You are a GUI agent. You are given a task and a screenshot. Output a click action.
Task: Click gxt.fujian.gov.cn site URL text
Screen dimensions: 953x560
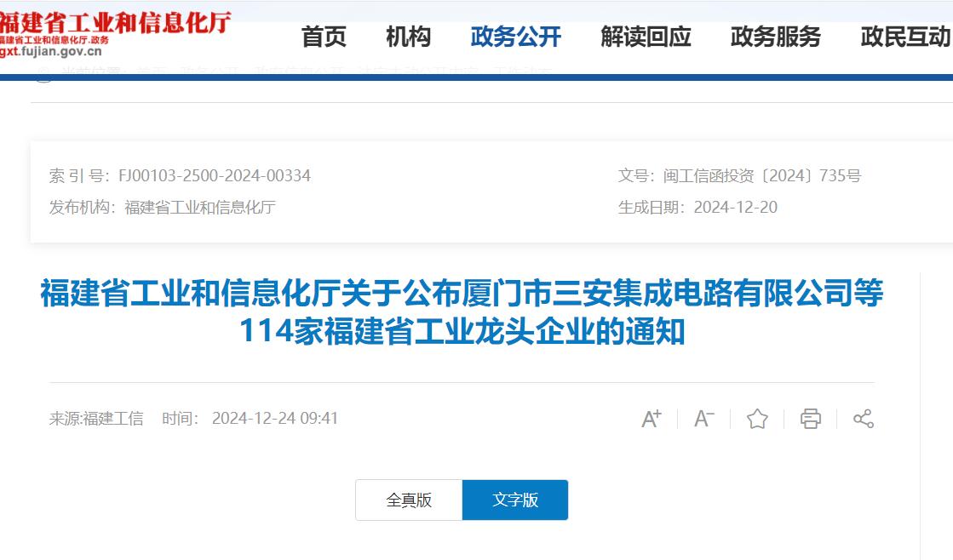[51, 52]
